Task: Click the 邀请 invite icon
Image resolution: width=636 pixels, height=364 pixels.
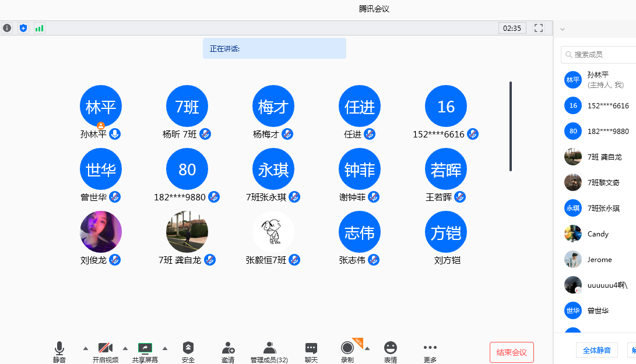Action: click(x=228, y=352)
